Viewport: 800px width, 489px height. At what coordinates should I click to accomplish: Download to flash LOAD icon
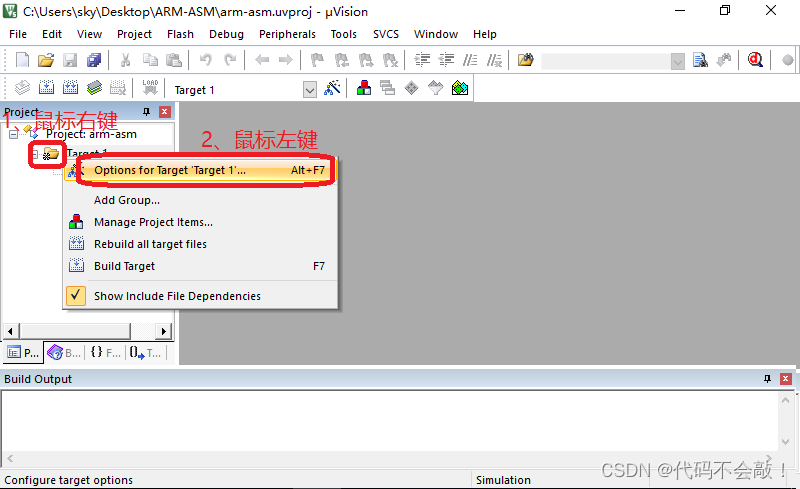coord(150,88)
